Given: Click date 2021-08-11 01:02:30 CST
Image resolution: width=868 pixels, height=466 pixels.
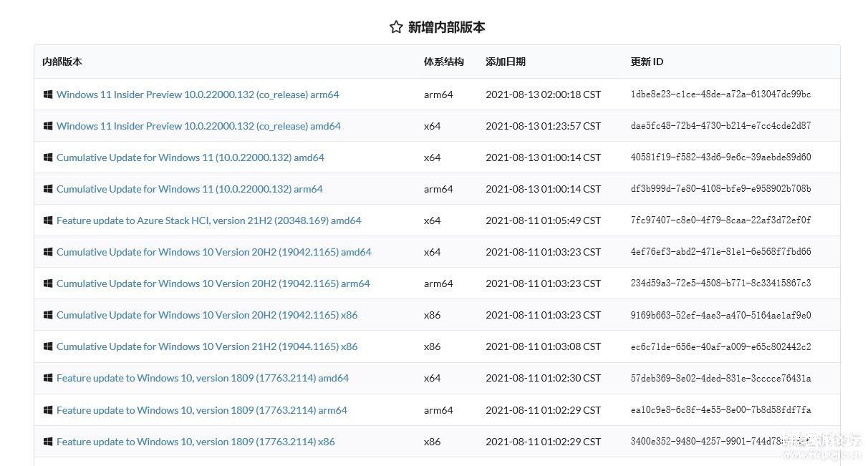Looking at the screenshot, I should [x=544, y=378].
